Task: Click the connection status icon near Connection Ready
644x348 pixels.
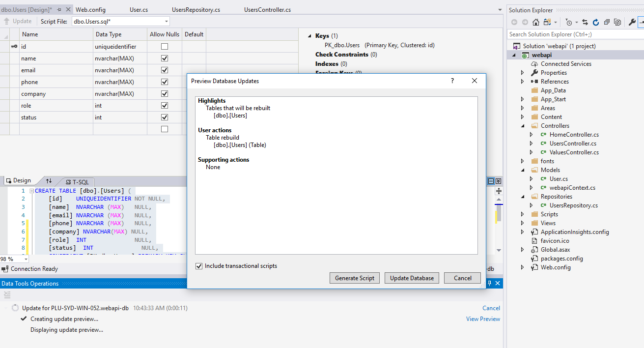Action: tap(5, 269)
